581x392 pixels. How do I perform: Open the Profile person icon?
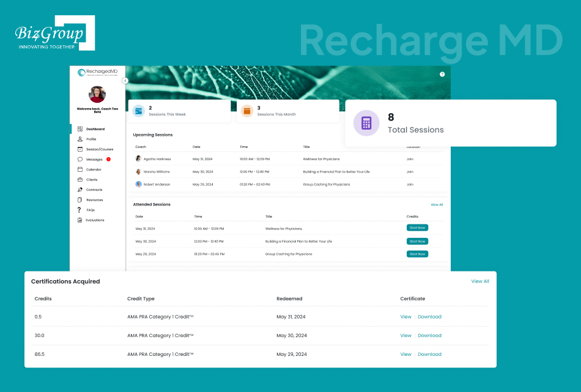coord(80,139)
